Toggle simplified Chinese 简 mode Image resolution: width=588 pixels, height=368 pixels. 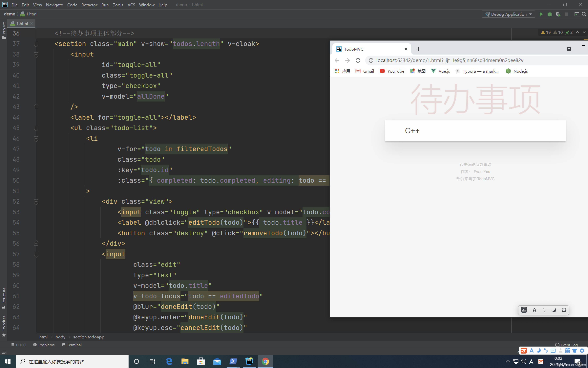(567, 350)
